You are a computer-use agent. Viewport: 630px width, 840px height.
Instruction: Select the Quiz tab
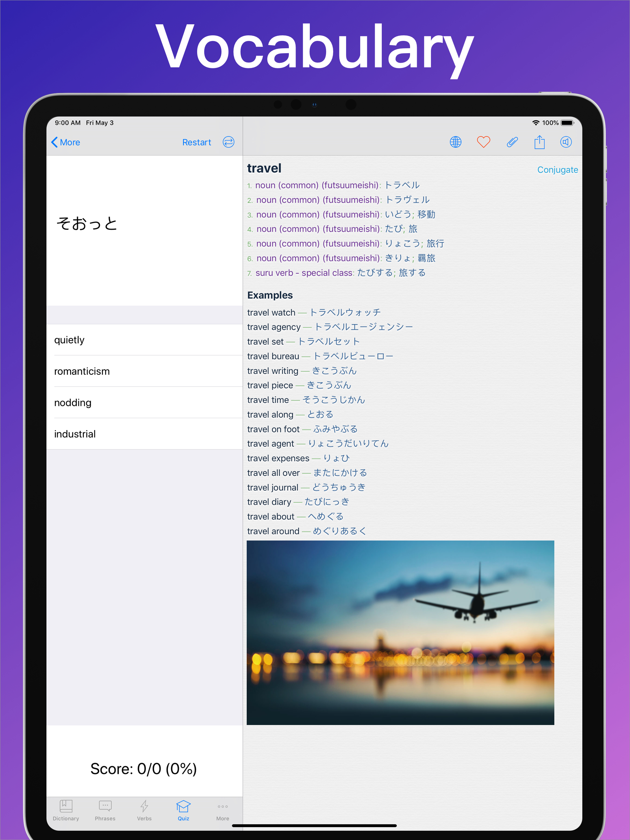pos(184,810)
